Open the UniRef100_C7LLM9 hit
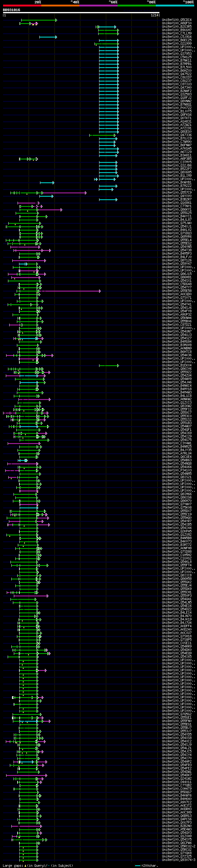The height and width of the screenshot is (868, 197). click(x=177, y=33)
